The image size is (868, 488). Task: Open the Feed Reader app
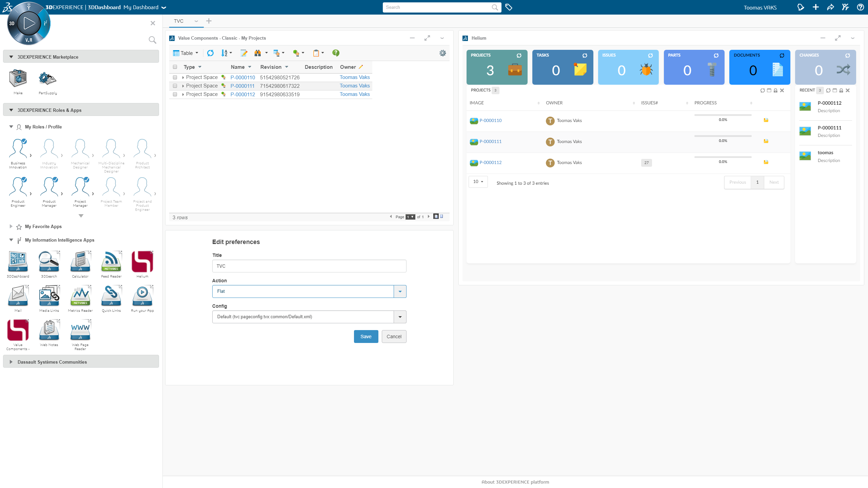(111, 262)
